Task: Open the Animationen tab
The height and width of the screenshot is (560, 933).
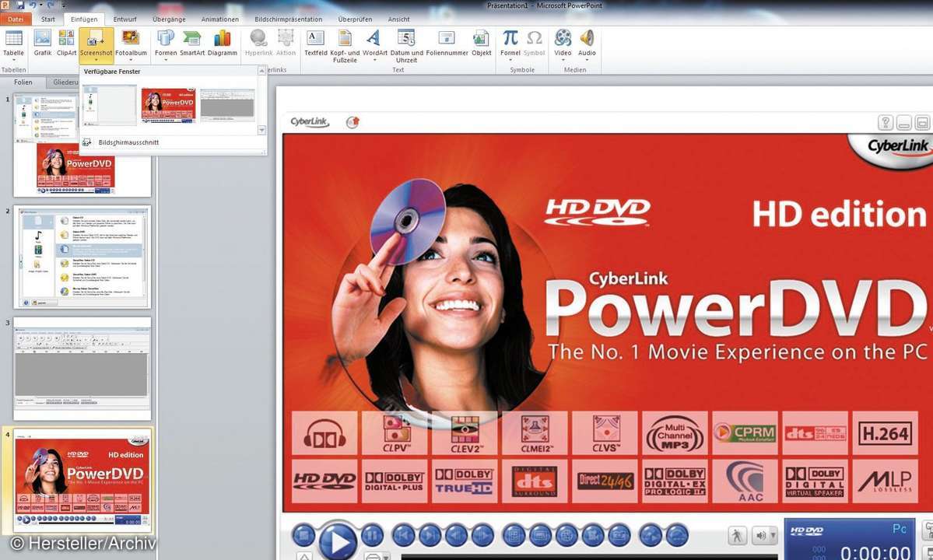Action: tap(219, 19)
